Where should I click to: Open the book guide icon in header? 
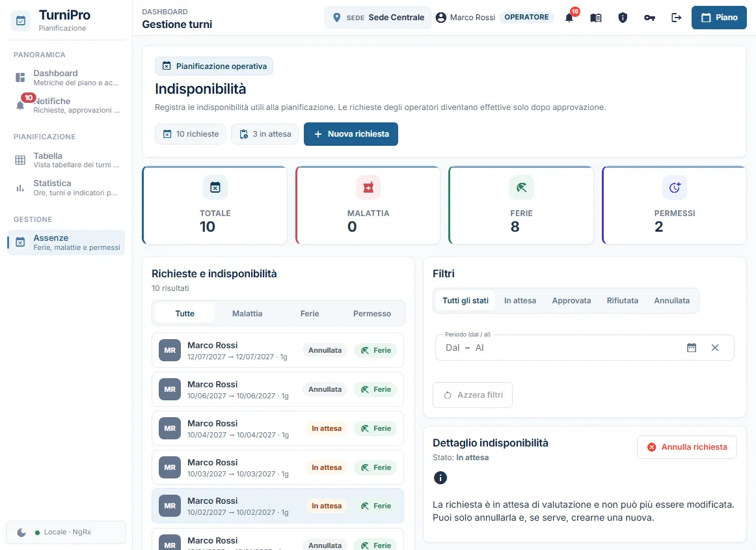[596, 18]
